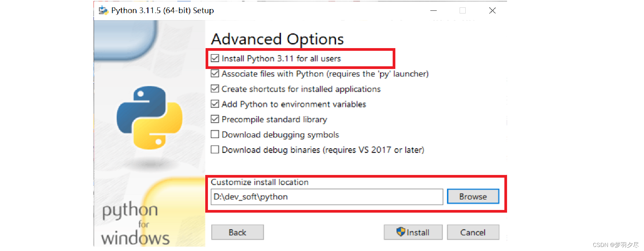Viewport: 644px width, 251px height.
Task: Start installation with Install button
Action: coord(413,232)
